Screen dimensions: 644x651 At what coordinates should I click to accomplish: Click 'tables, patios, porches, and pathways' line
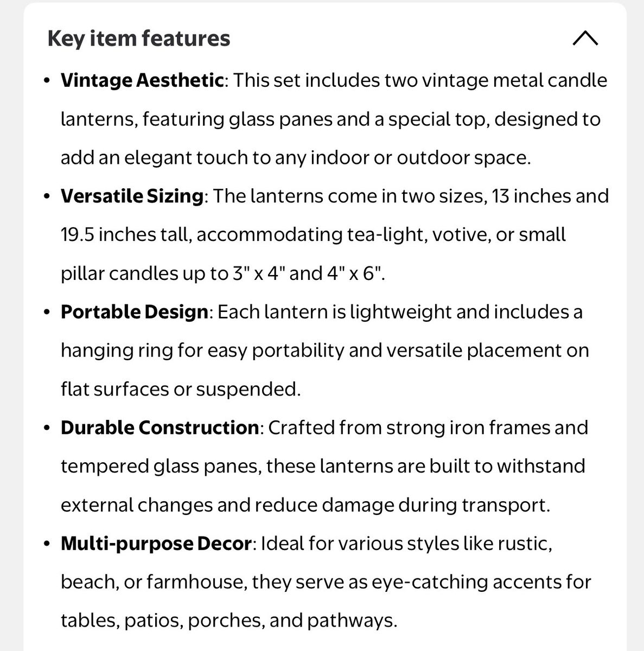(x=229, y=621)
